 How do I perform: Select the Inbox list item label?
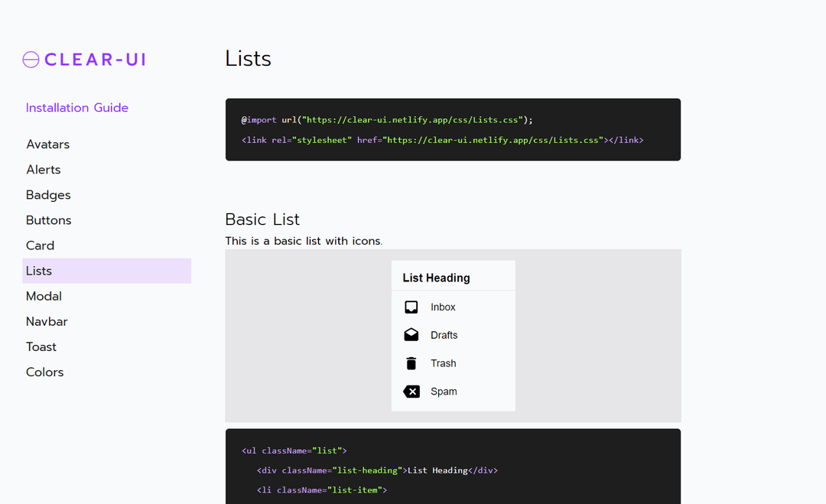coord(443,307)
